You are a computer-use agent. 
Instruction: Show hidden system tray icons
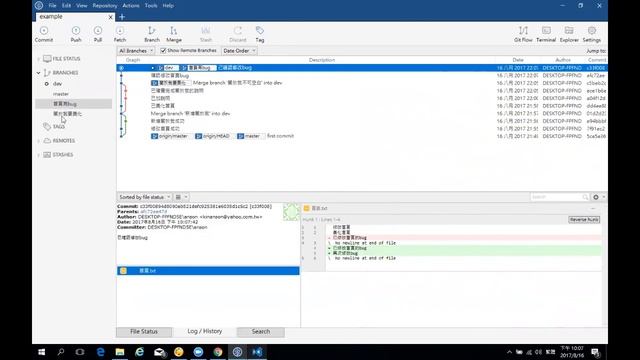tap(509, 352)
